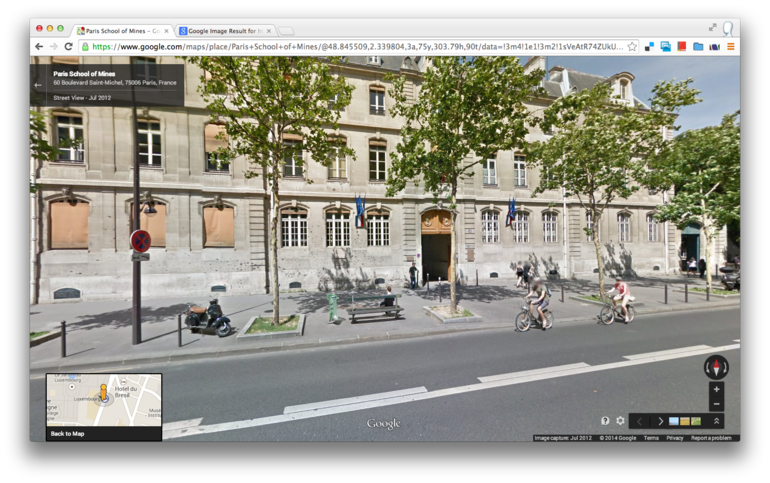Zoom in with the plus button
This screenshot has width=770, height=483.
pos(716,389)
